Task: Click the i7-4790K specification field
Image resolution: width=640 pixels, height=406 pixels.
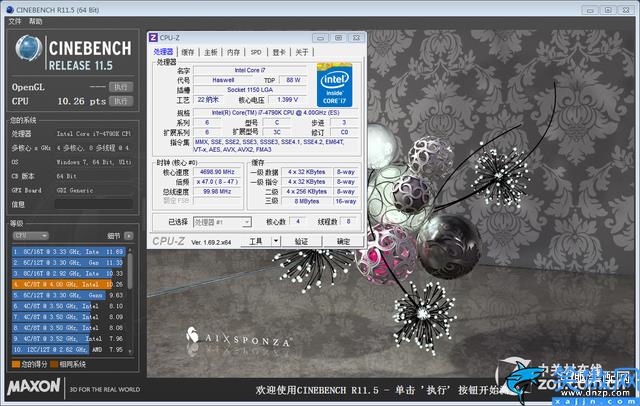Action: point(276,113)
